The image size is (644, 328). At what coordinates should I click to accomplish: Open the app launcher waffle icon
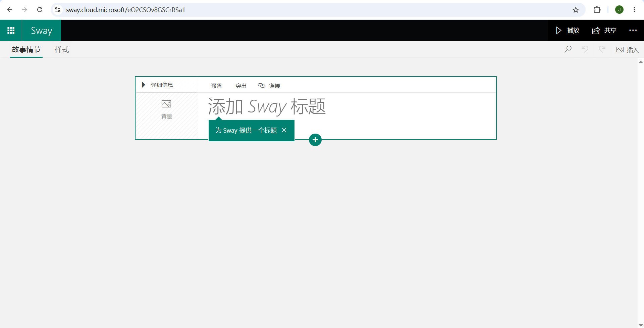tap(11, 31)
